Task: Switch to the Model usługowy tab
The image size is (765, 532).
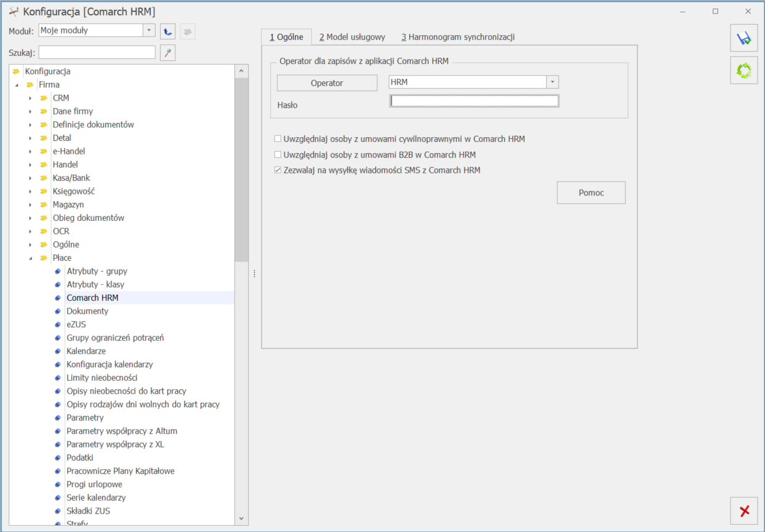Action: pyautogui.click(x=352, y=37)
